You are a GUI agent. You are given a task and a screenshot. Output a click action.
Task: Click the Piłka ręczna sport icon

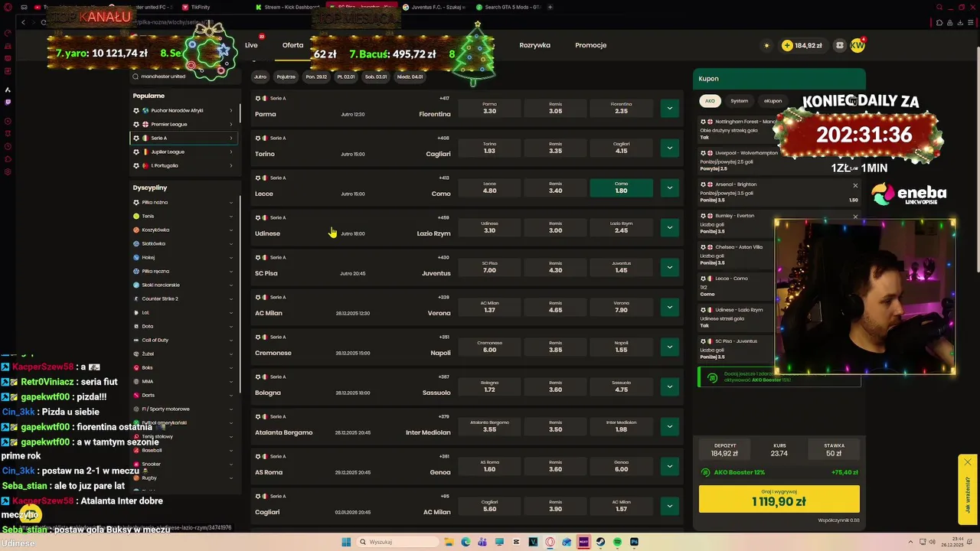pyautogui.click(x=136, y=271)
